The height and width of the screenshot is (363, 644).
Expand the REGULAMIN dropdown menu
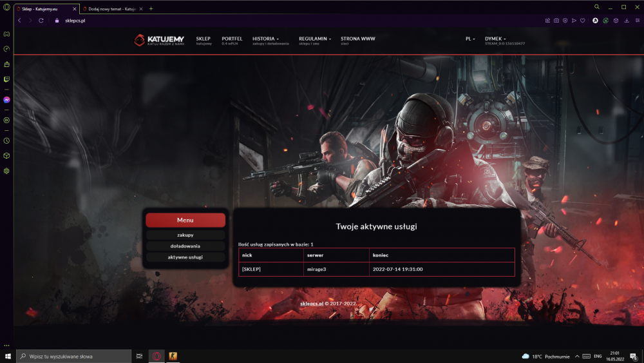[315, 40]
